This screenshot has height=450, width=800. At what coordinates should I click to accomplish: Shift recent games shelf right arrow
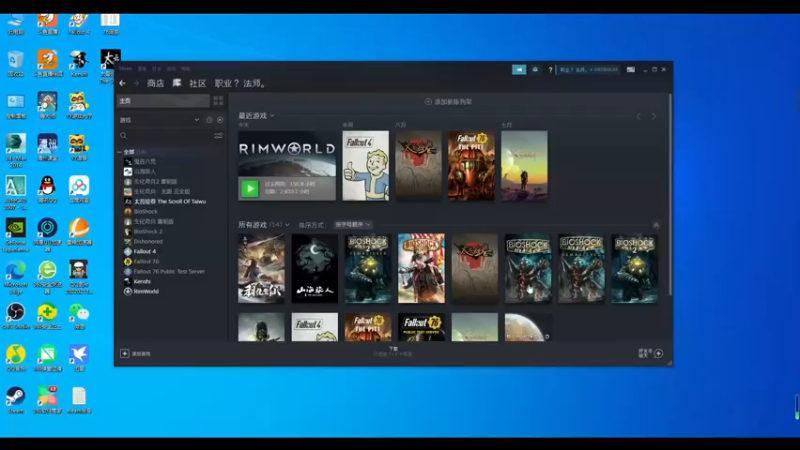pos(654,116)
